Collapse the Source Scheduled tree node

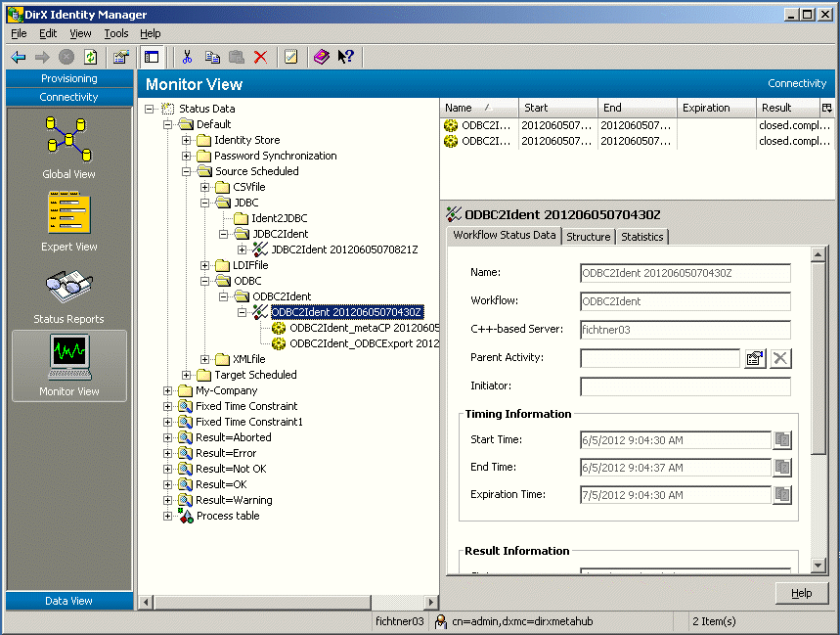point(187,171)
